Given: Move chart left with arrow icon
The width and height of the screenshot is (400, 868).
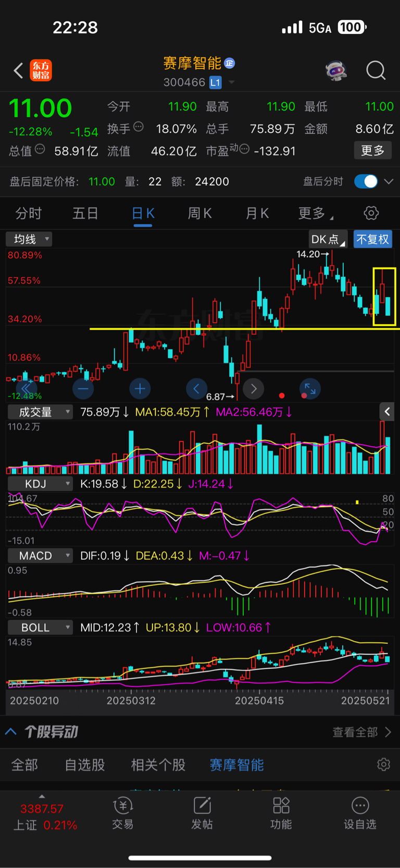Looking at the screenshot, I should pos(196,388).
